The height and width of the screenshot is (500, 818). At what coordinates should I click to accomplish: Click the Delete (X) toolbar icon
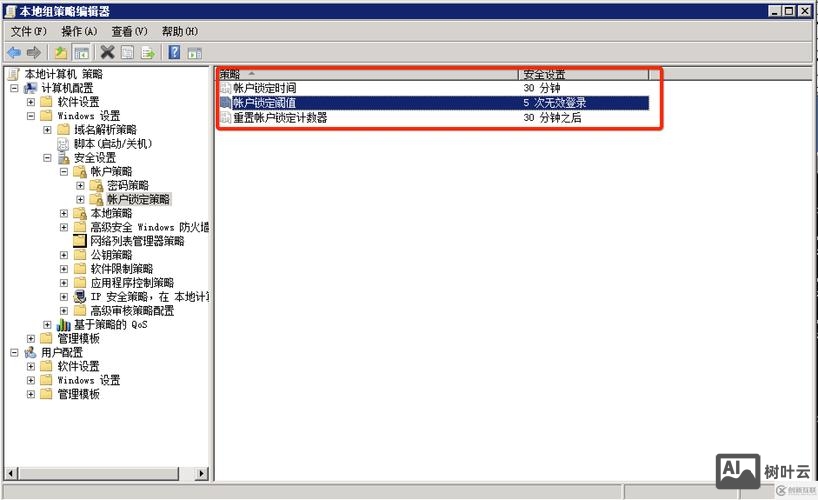(107, 52)
